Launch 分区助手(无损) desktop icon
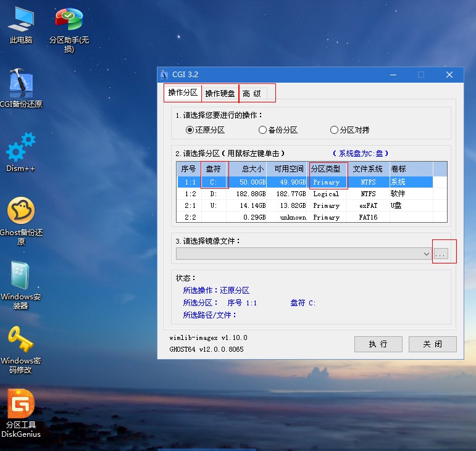The image size is (476, 451). point(69,30)
